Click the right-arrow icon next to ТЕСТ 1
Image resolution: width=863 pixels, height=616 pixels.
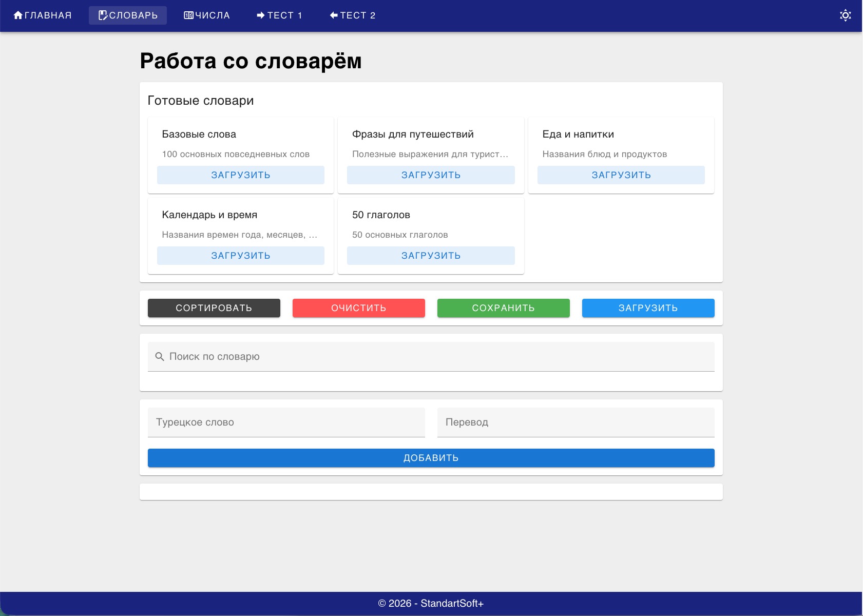261,15
